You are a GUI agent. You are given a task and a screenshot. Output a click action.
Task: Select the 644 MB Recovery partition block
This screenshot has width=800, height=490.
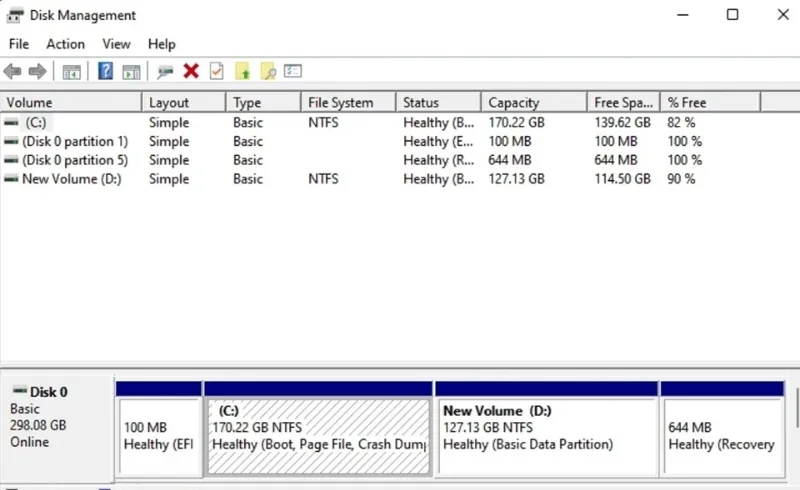[722, 429]
